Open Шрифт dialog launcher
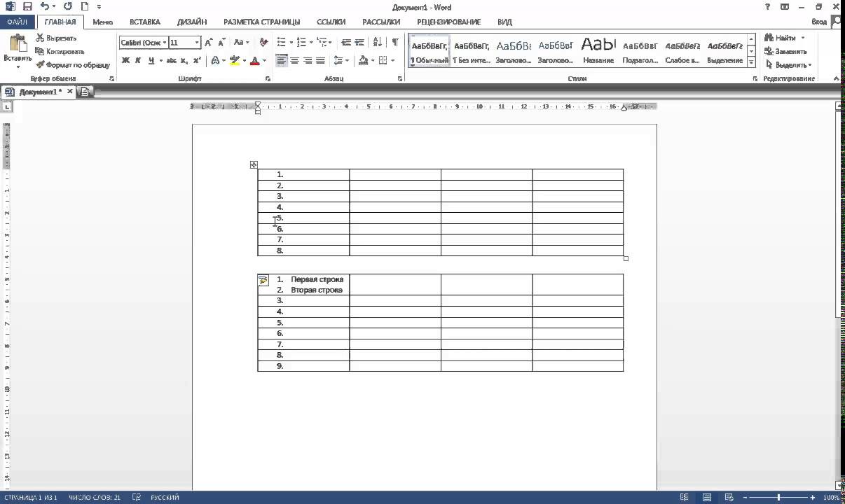The height and width of the screenshot is (504, 845). [x=268, y=79]
